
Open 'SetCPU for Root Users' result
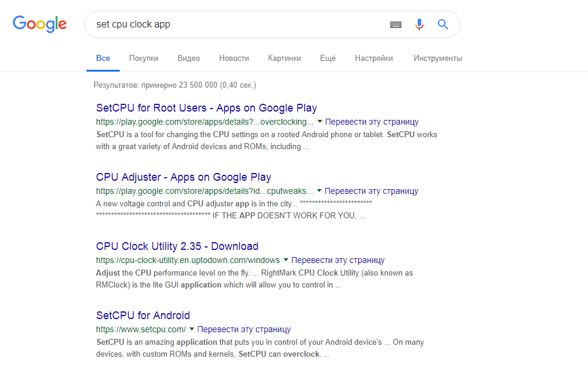207,108
